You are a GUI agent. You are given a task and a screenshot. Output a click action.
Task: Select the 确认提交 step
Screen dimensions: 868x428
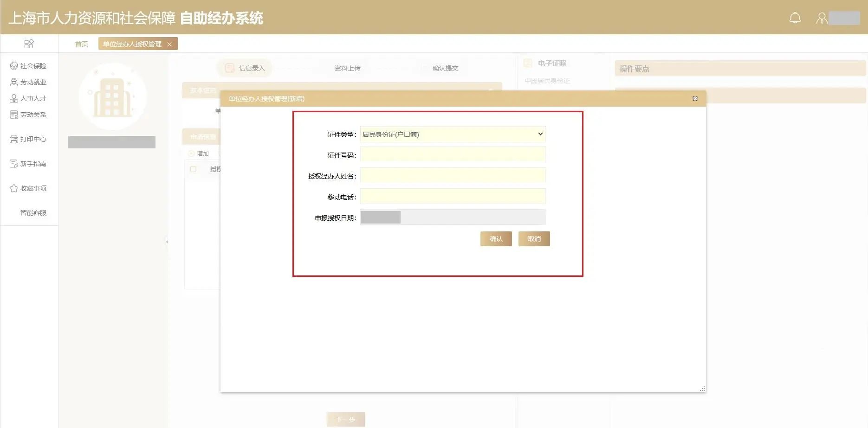(445, 68)
